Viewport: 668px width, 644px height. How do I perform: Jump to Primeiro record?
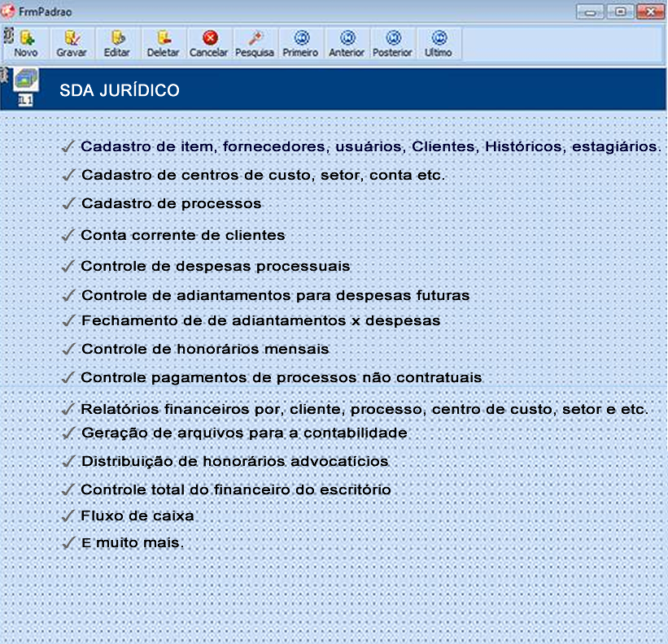point(300,44)
